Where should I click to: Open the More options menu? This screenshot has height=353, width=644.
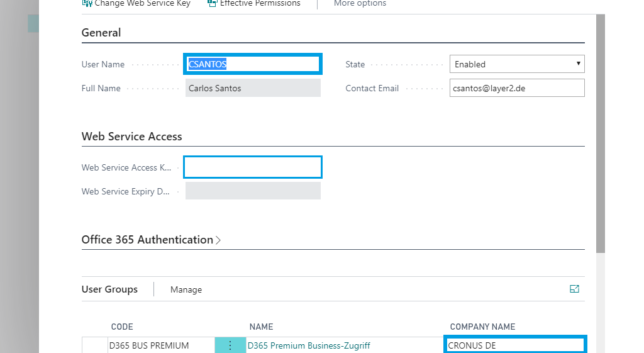(x=360, y=4)
